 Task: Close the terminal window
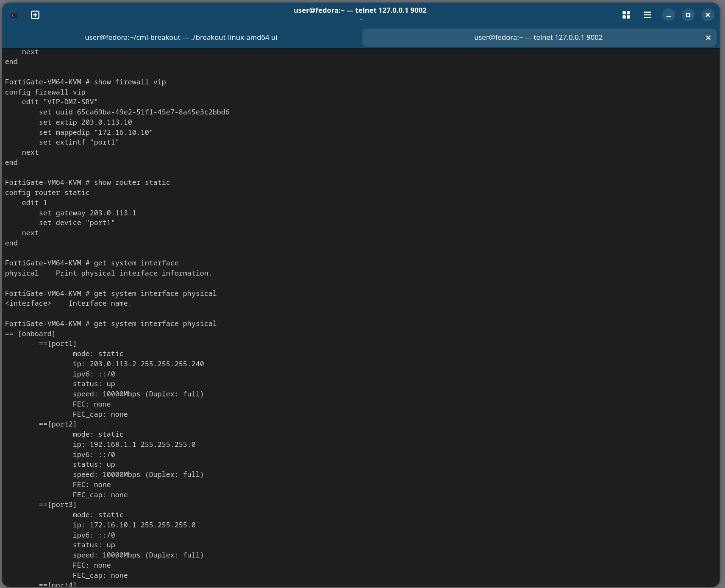[x=708, y=15]
